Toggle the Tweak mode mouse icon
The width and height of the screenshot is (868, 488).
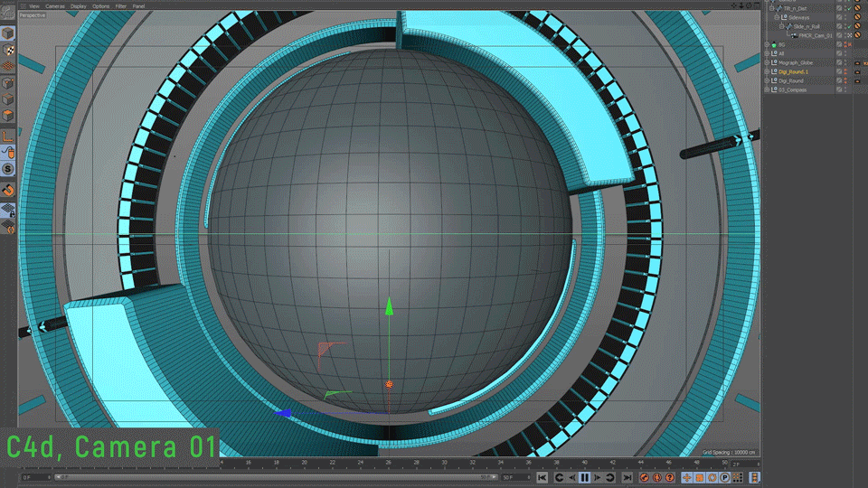(8, 152)
